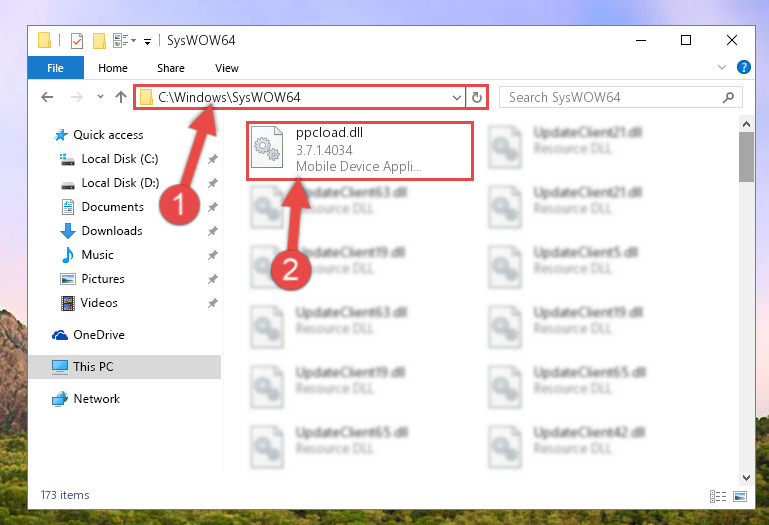769x525 pixels.
Task: Open the blue Help icon
Action: [x=743, y=67]
